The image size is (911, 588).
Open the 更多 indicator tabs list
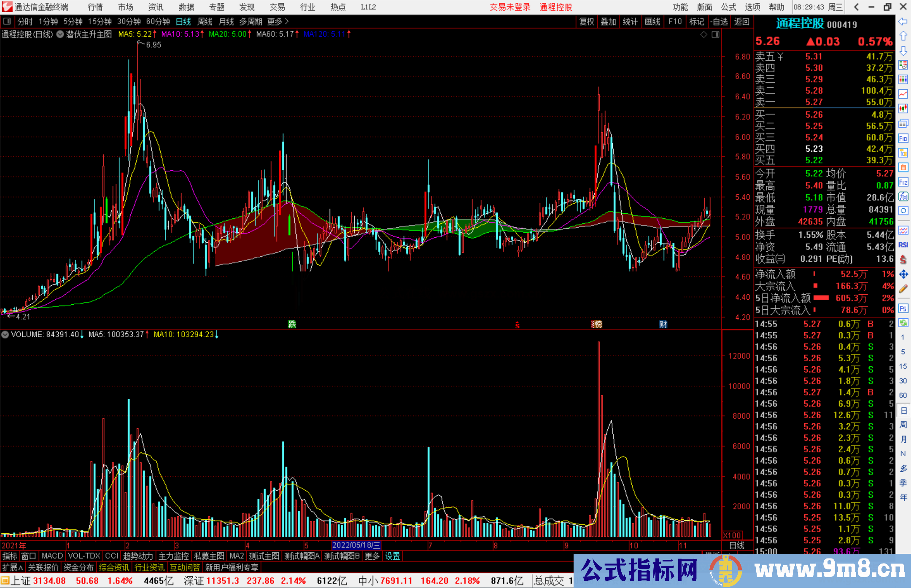coord(372,556)
